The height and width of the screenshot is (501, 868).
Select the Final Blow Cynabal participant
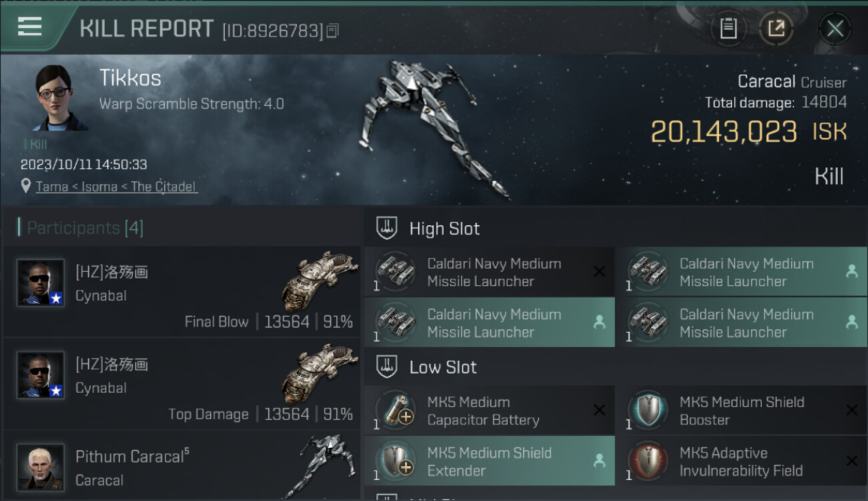tap(182, 293)
